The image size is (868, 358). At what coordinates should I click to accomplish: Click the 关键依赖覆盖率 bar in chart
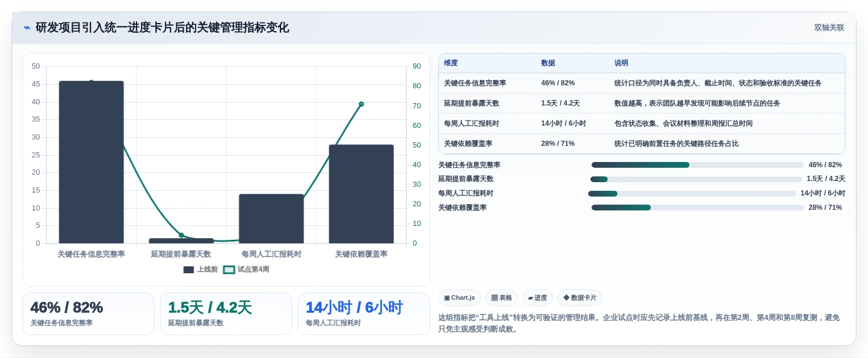point(361,194)
